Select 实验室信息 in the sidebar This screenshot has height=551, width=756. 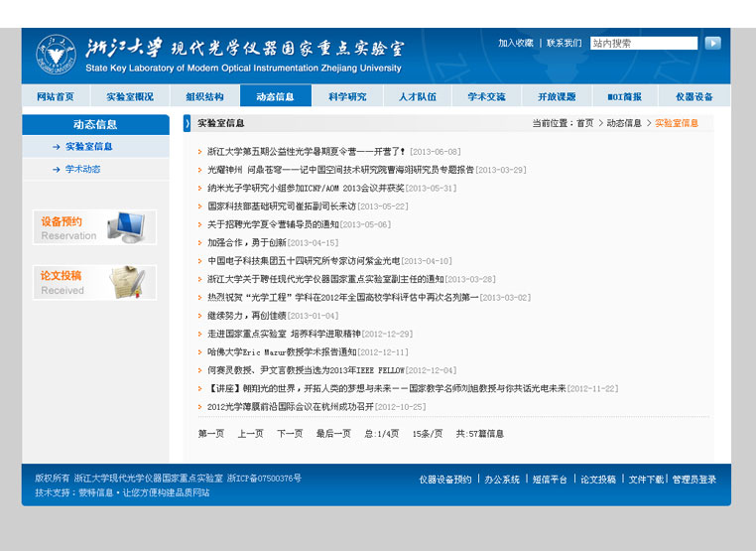click(x=88, y=146)
